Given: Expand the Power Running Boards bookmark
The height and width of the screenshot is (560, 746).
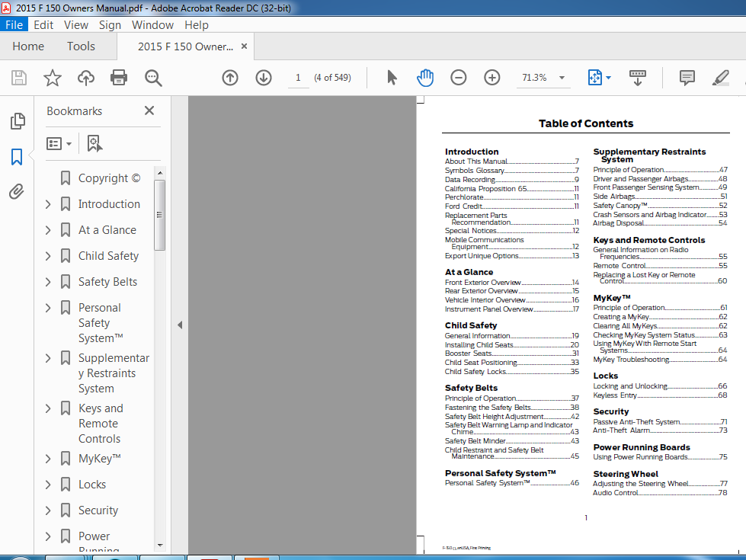Looking at the screenshot, I should coord(48,536).
